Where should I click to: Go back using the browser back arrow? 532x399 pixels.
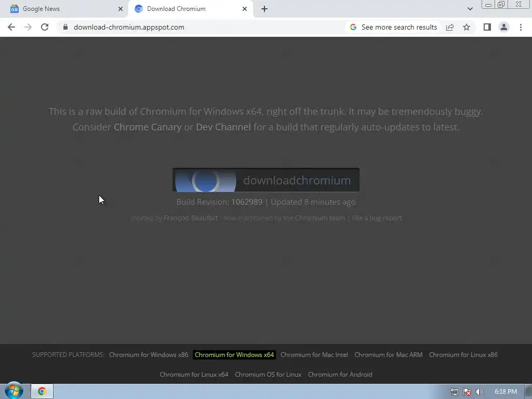tap(11, 27)
